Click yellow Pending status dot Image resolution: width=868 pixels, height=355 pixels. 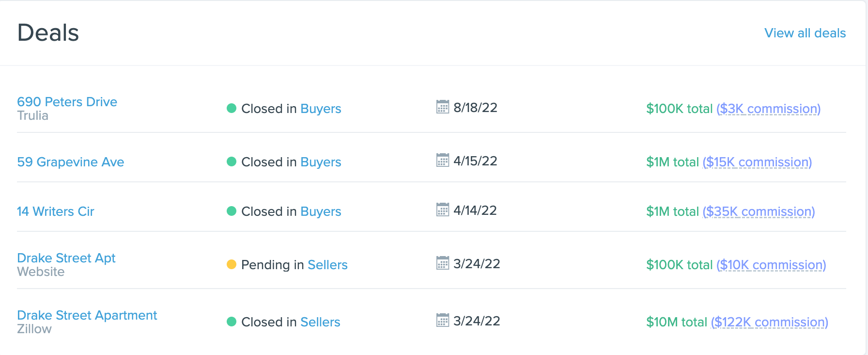tap(232, 264)
